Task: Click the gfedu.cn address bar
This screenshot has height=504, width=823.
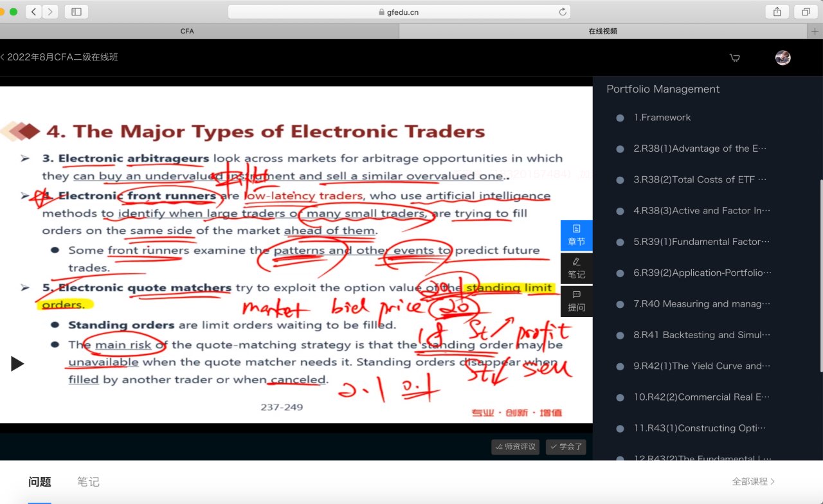Action: point(399,12)
